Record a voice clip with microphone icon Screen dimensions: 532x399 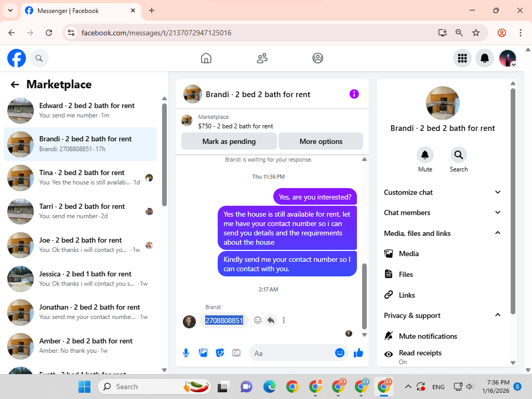coord(186,353)
